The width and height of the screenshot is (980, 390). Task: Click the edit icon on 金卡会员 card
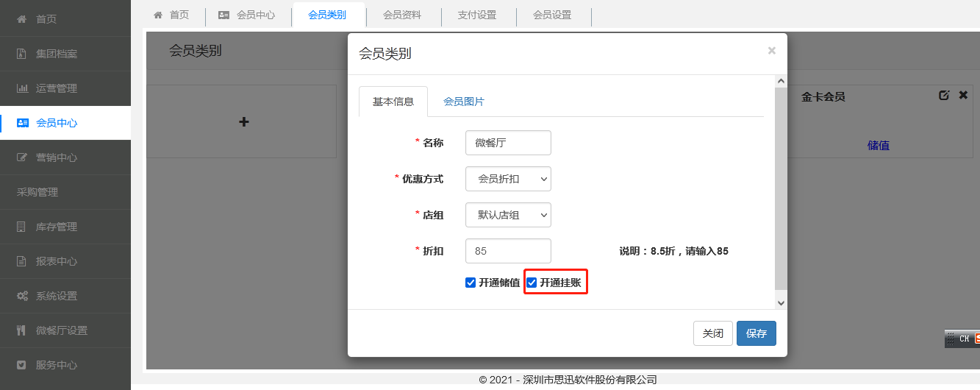click(945, 96)
